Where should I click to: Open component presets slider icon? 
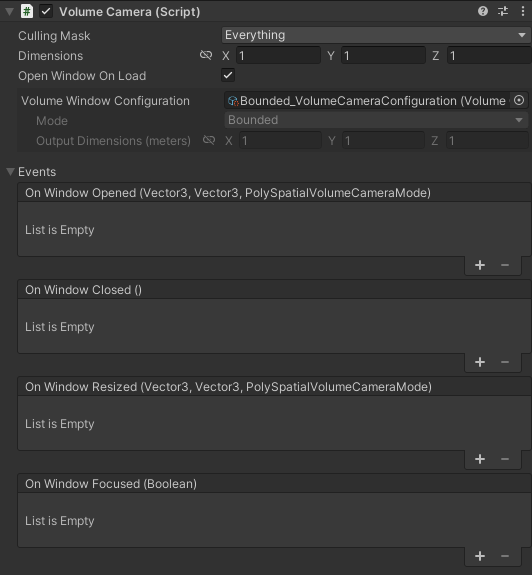coord(503,11)
